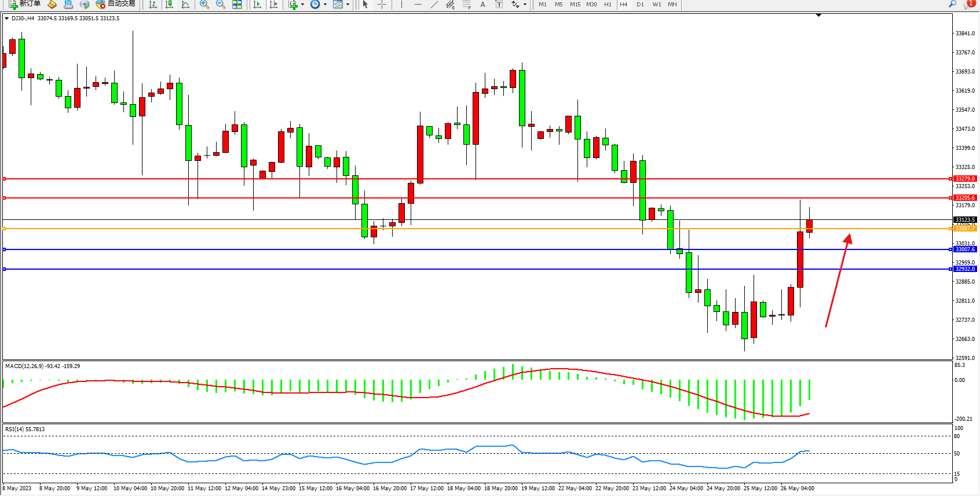Expand the chart templates dropdown
Image resolution: width=980 pixels, height=496 pixels.
348,5
